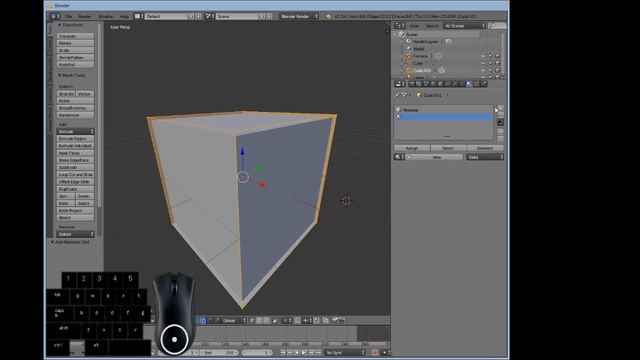Toggle Camera selectability arrow in outliner
This screenshot has width=640, height=360.
pos(490,56)
